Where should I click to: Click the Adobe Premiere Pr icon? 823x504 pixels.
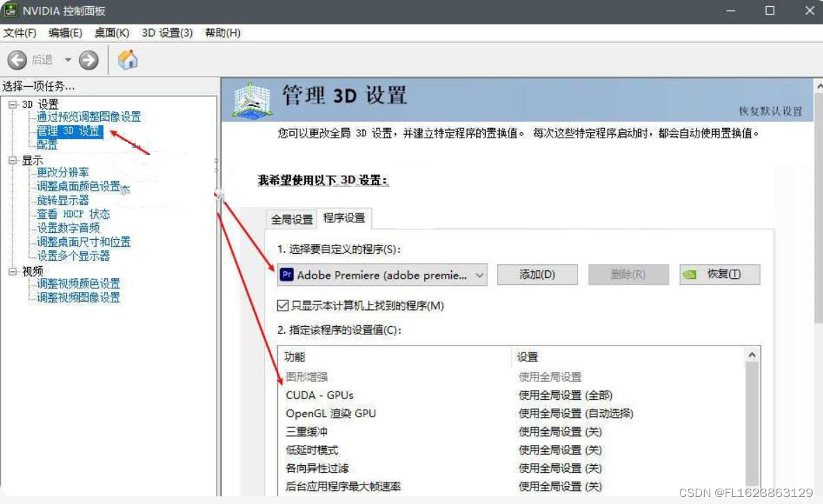286,275
